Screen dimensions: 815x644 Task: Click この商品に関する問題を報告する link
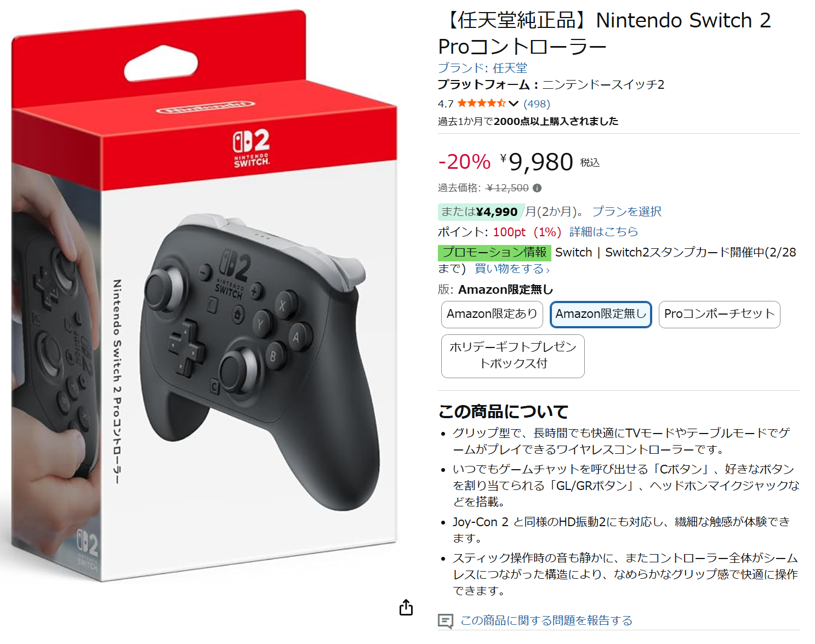[546, 620]
